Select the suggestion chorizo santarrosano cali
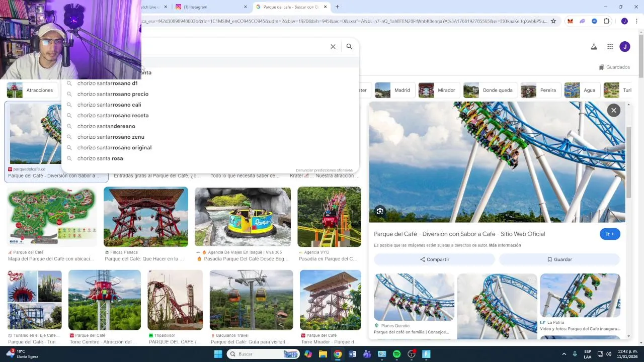 click(210, 105)
